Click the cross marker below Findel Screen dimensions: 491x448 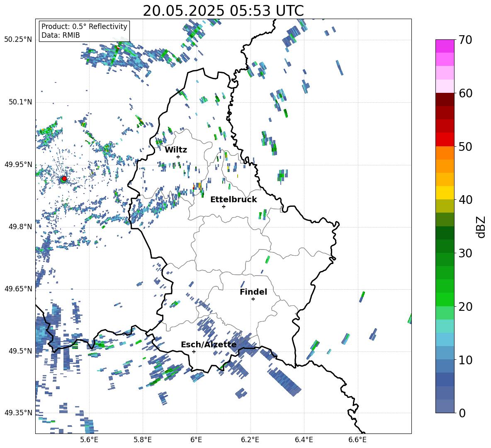click(253, 299)
